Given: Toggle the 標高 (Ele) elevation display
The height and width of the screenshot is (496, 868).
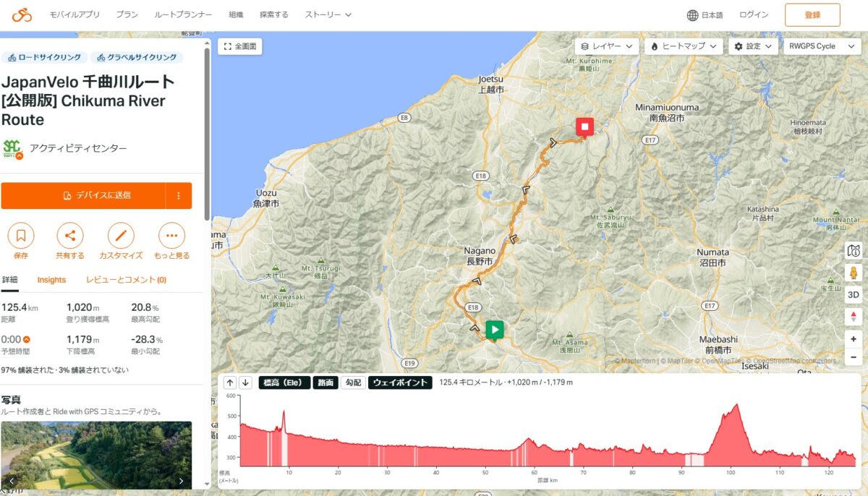Looking at the screenshot, I should (284, 382).
